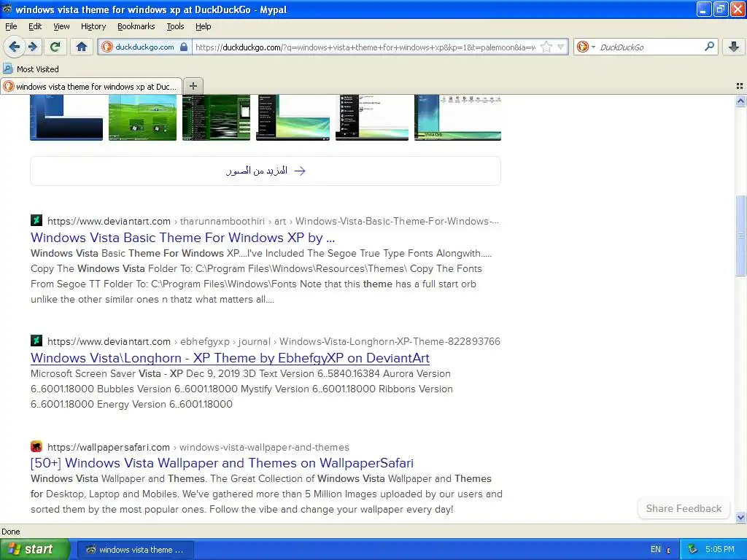Open the Edit menu

(35, 26)
